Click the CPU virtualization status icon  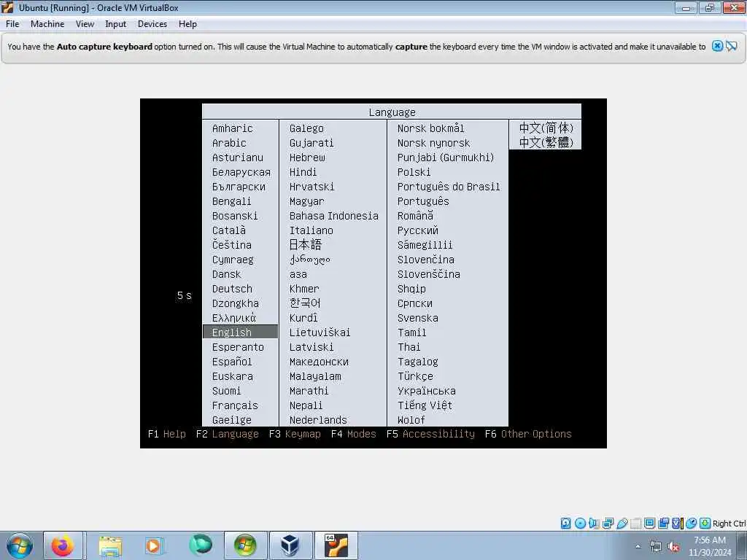pyautogui.click(x=677, y=524)
